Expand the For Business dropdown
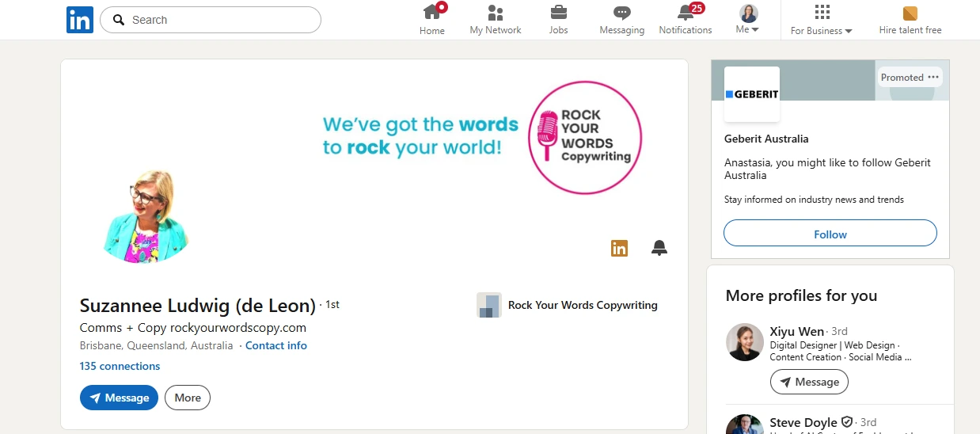 point(822,20)
